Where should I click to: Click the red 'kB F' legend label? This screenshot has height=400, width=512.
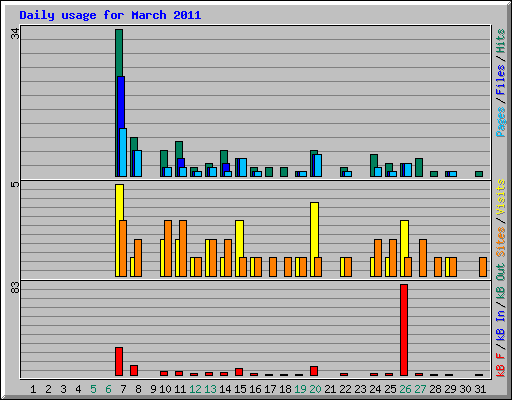[x=500, y=365]
